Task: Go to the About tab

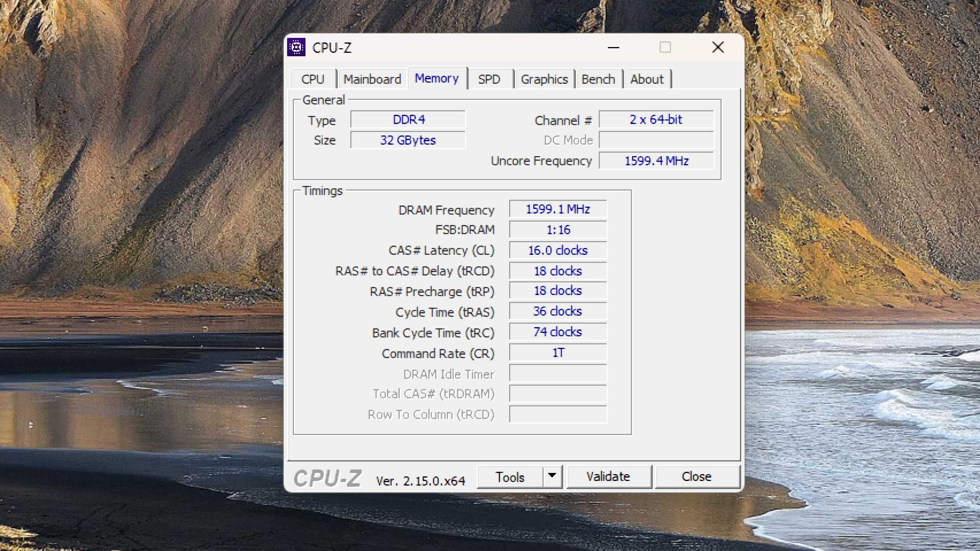Action: coord(647,79)
